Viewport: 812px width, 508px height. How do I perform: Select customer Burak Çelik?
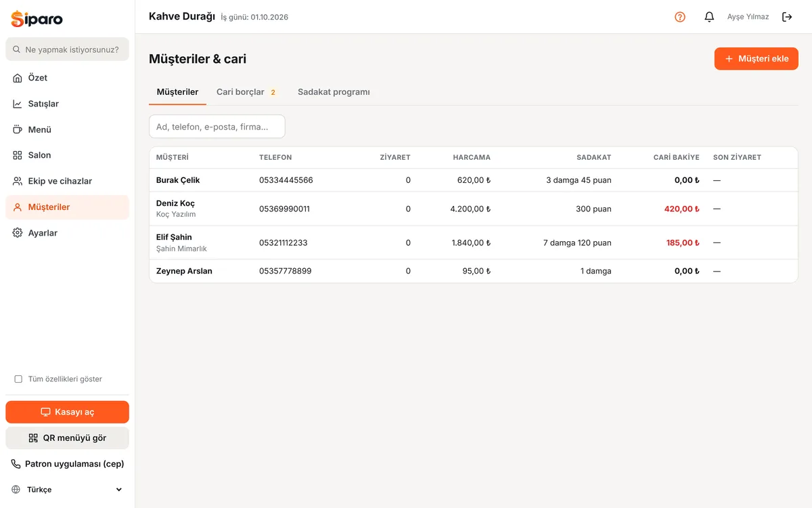point(178,180)
